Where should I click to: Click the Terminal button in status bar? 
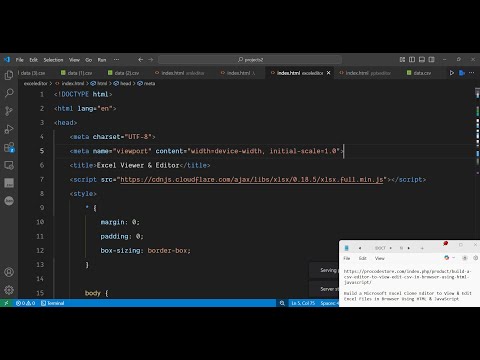click(x=52, y=303)
